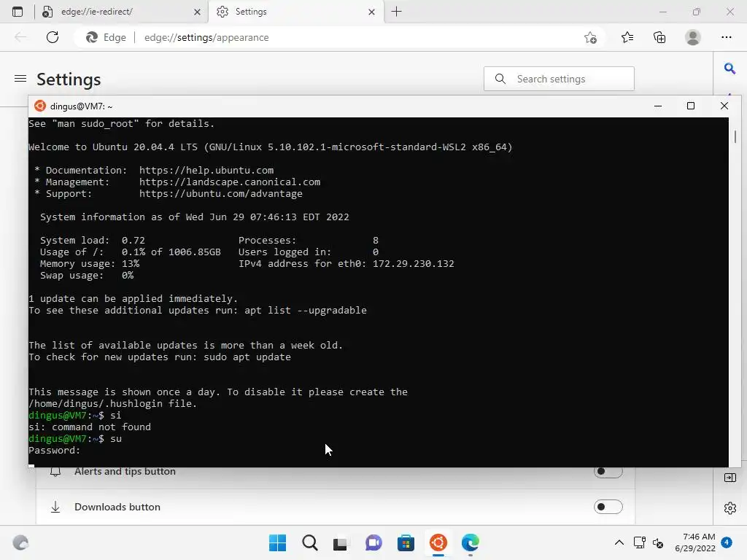
Task: Click the Downloads button arrow icon
Action: [55, 507]
